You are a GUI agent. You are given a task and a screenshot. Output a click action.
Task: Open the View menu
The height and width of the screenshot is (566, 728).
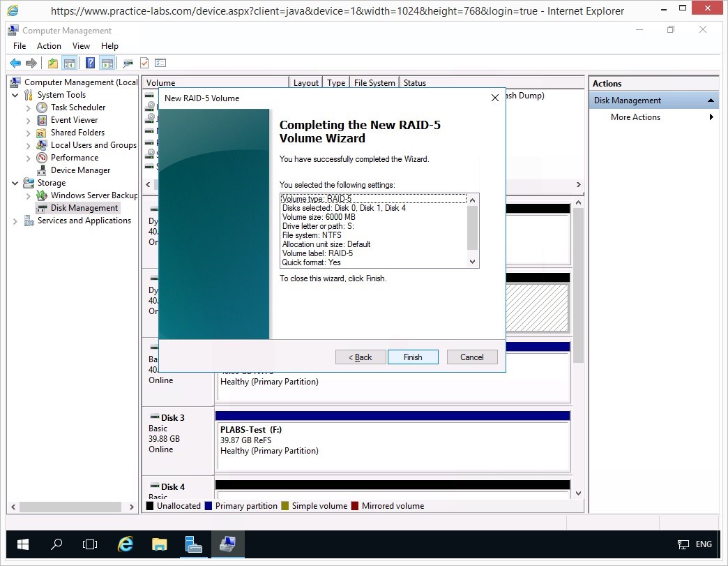pyautogui.click(x=81, y=46)
